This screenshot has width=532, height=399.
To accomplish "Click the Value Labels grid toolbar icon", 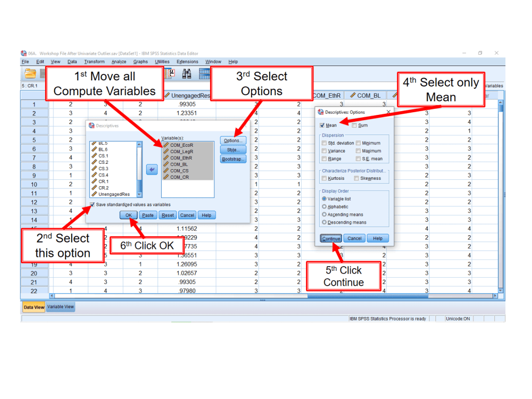I will click(205, 73).
